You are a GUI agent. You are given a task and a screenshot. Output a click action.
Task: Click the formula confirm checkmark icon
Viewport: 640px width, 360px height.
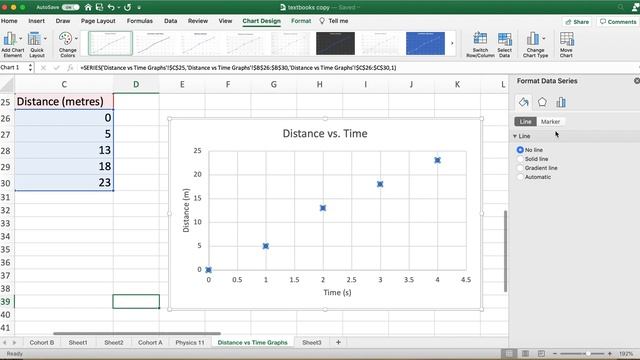tap(56, 68)
